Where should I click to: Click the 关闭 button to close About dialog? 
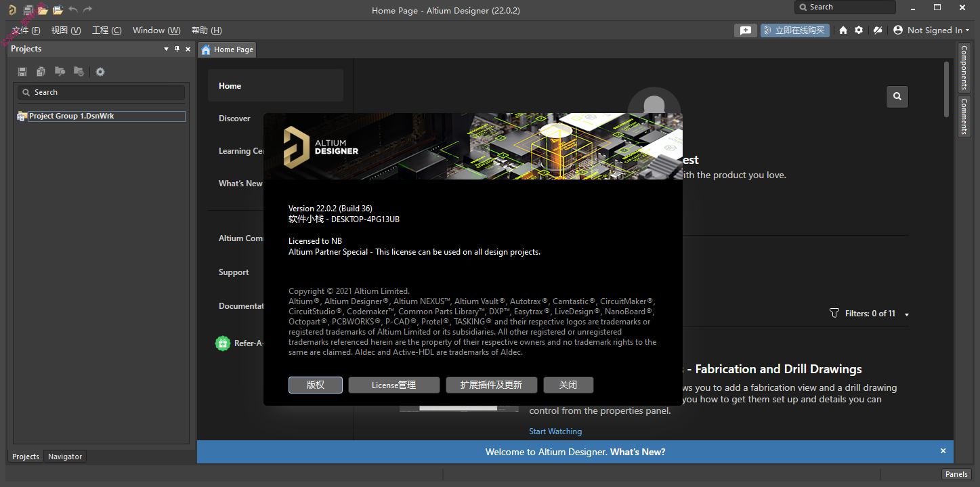click(568, 385)
